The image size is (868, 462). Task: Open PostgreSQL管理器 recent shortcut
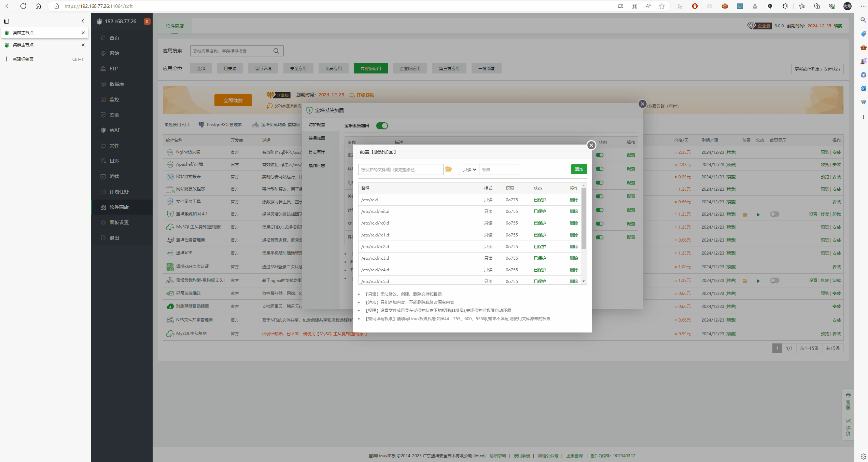(220, 125)
